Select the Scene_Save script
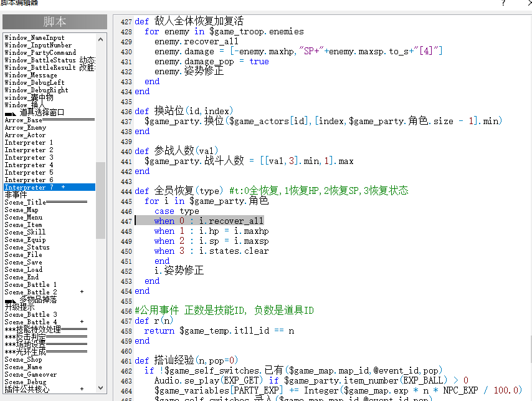This screenshot has height=401, width=532. [x=24, y=262]
